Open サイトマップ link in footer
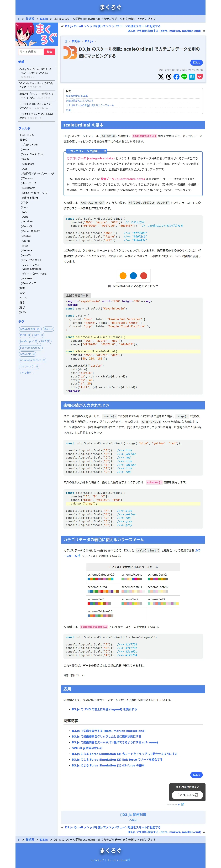This screenshot has width=221, height=868. [97, 860]
